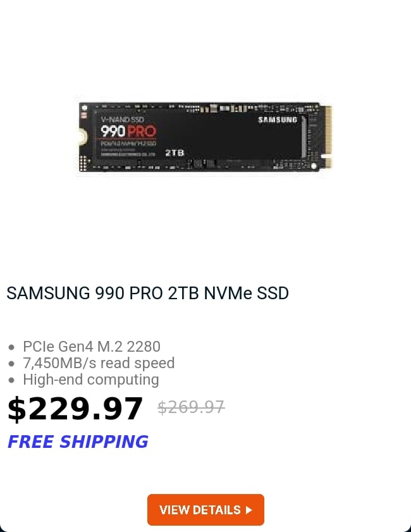Click the $229.97 sale price
This screenshot has width=411, height=532.
coord(75,409)
